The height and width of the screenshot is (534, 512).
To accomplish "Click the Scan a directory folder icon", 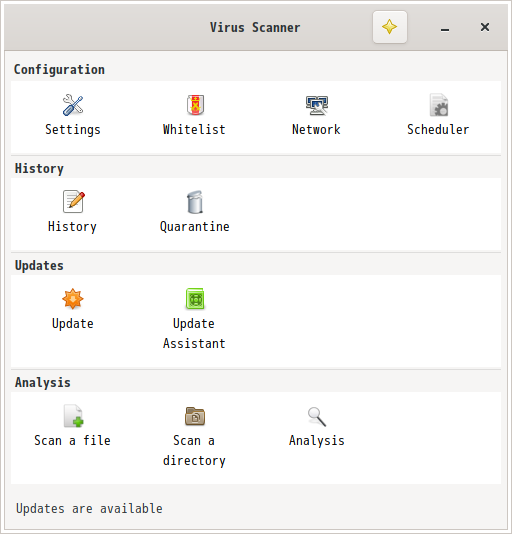I will pyautogui.click(x=195, y=416).
